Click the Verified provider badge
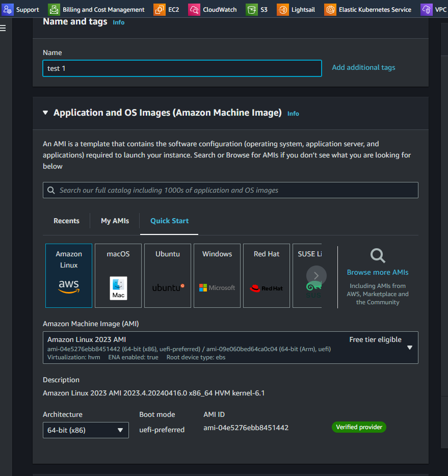448x476 pixels. [x=359, y=427]
